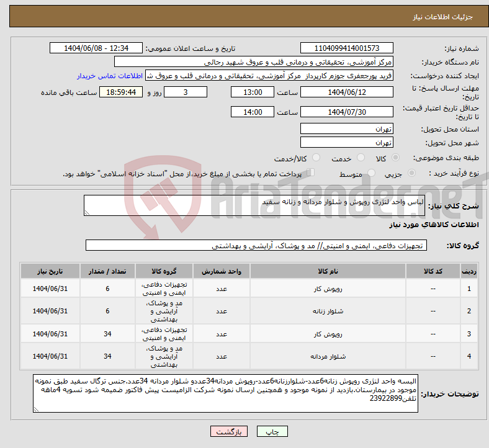Click شلوار مردانه in row 4
This screenshot has height=448, width=489.
click(328, 356)
